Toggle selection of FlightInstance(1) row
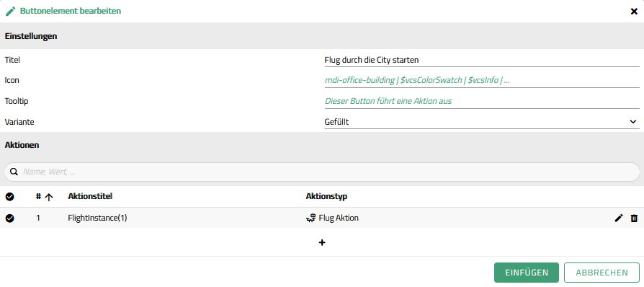The image size is (644, 287). pyautogui.click(x=10, y=218)
